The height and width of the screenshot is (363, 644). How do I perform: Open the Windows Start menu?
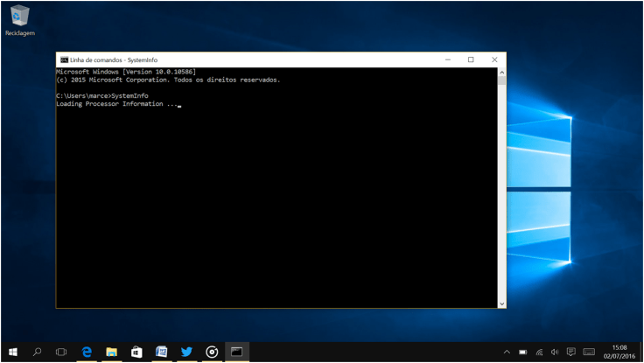12,352
